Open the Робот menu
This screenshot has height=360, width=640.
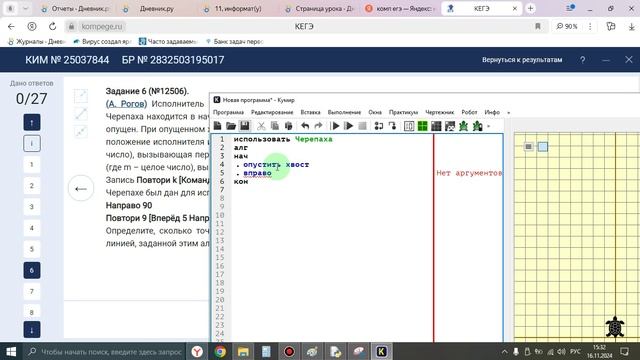tap(469, 112)
